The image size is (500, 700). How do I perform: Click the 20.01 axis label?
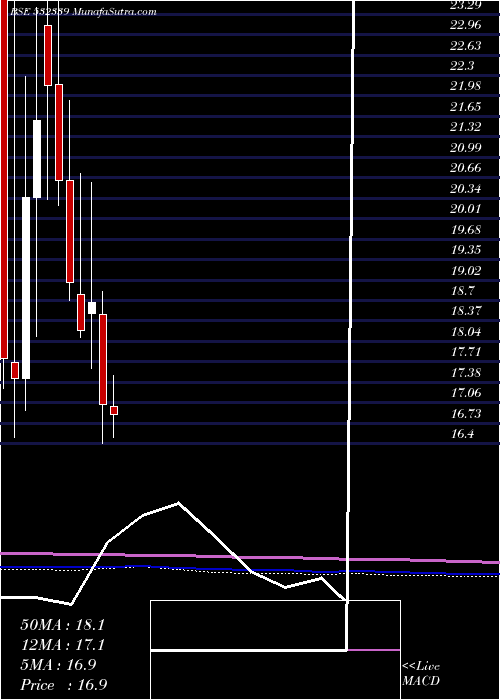466,209
